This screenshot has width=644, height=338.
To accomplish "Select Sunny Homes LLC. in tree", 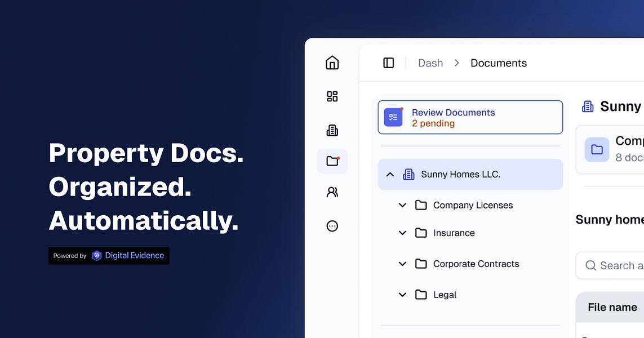I will tap(470, 174).
